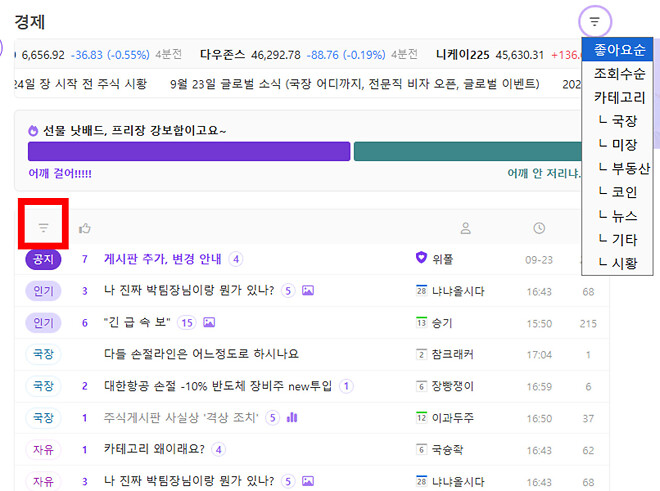The image size is (660, 491).
Task: Choose 카테고리 in the dropdown
Action: 617,97
